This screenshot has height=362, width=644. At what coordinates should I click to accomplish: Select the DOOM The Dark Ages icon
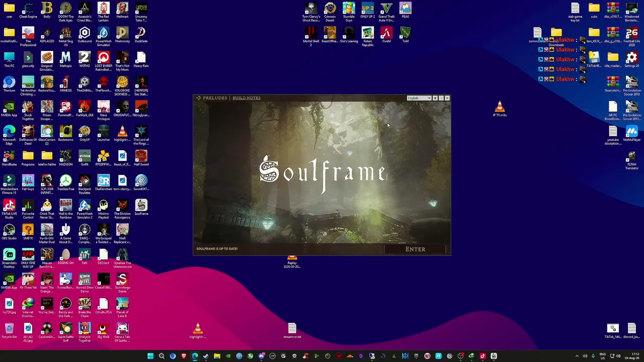[66, 11]
